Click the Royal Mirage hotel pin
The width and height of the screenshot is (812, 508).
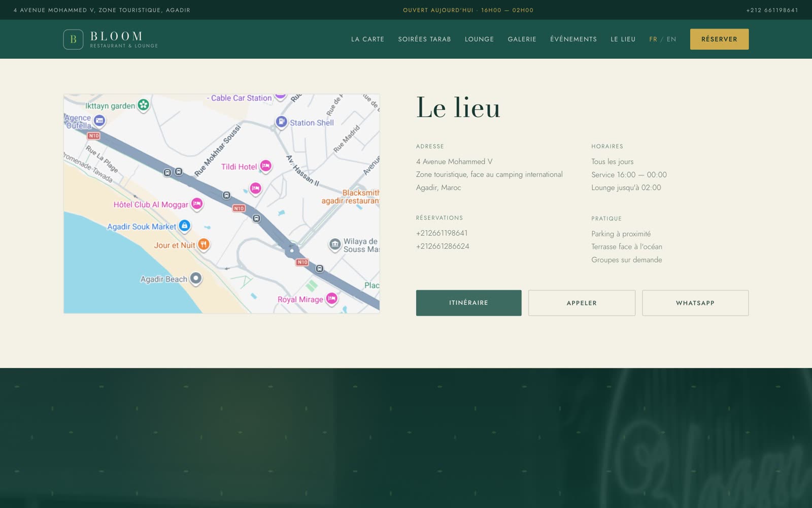[331, 299]
